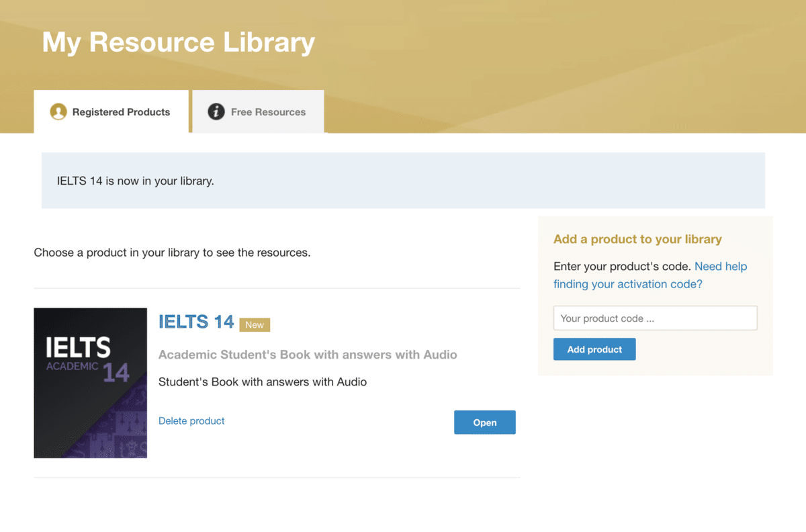Switch to the Registered Products tab
This screenshot has width=806, height=532.
pyautogui.click(x=111, y=112)
